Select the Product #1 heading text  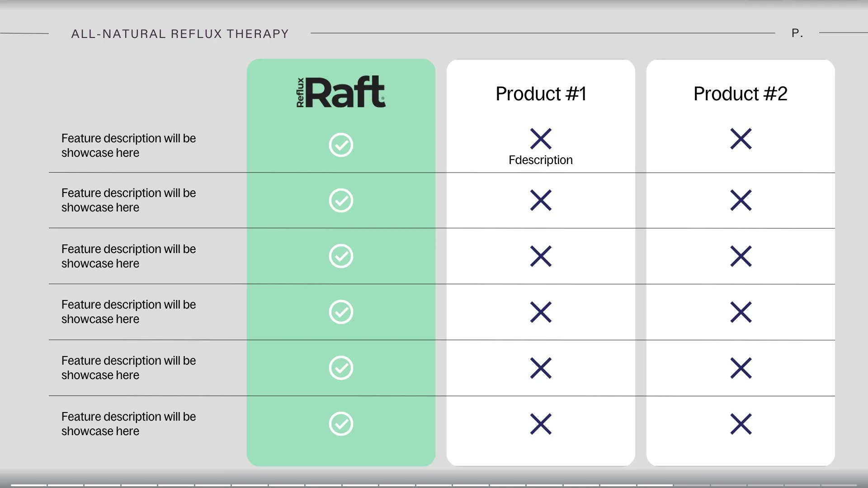[x=541, y=94]
